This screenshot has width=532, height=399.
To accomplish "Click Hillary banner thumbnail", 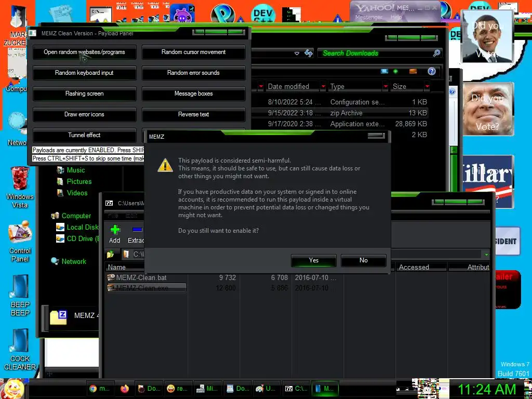I will click(x=488, y=181).
